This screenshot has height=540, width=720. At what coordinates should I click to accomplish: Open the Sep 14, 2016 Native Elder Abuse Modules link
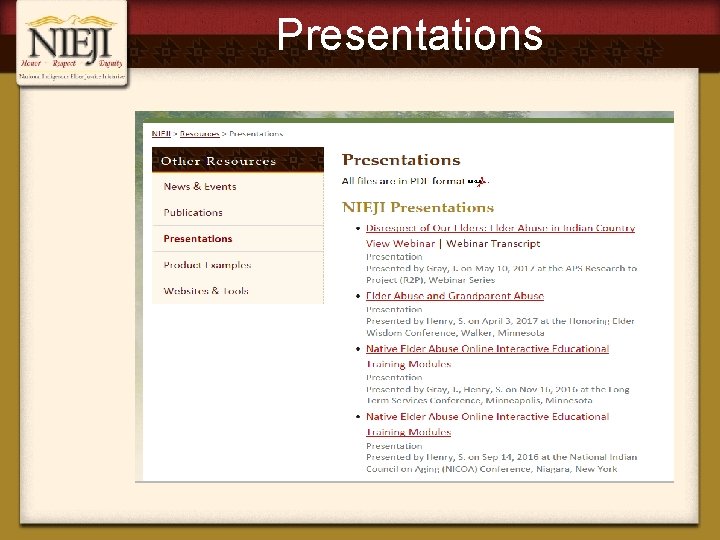(x=487, y=424)
